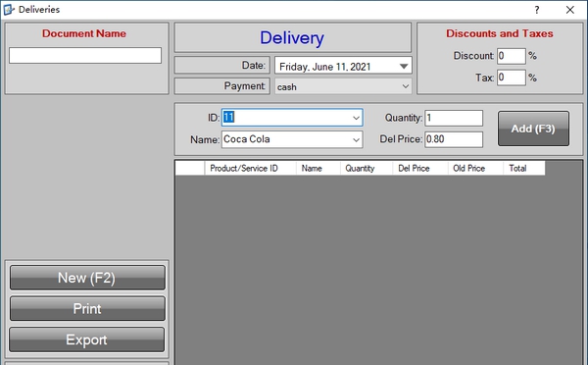Open the Date picker dropdown arrow

[404, 67]
